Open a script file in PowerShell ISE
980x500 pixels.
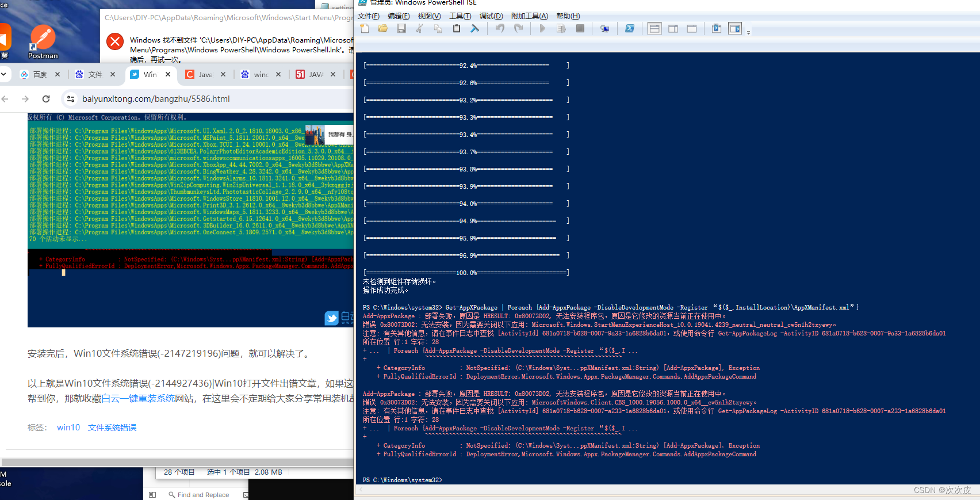[383, 29]
